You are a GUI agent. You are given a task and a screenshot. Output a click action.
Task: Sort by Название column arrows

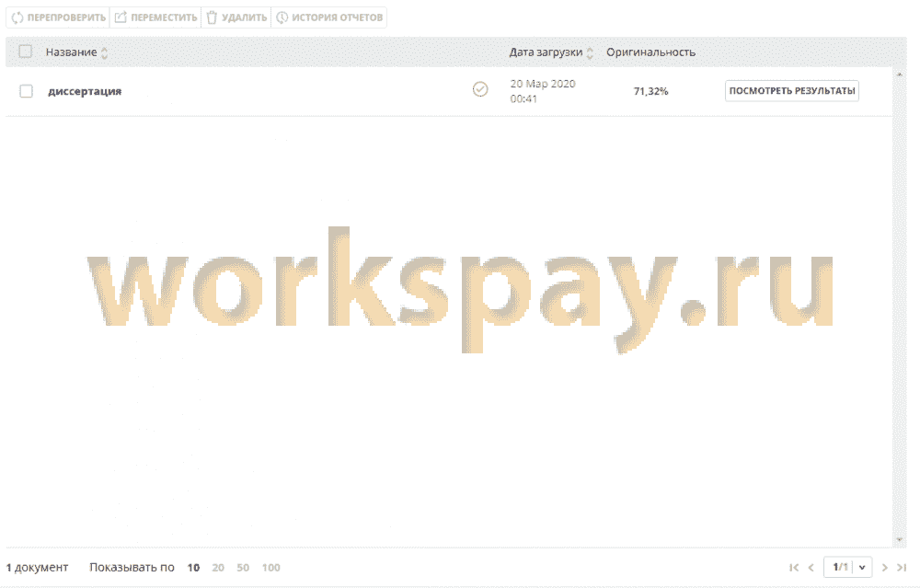(x=105, y=52)
